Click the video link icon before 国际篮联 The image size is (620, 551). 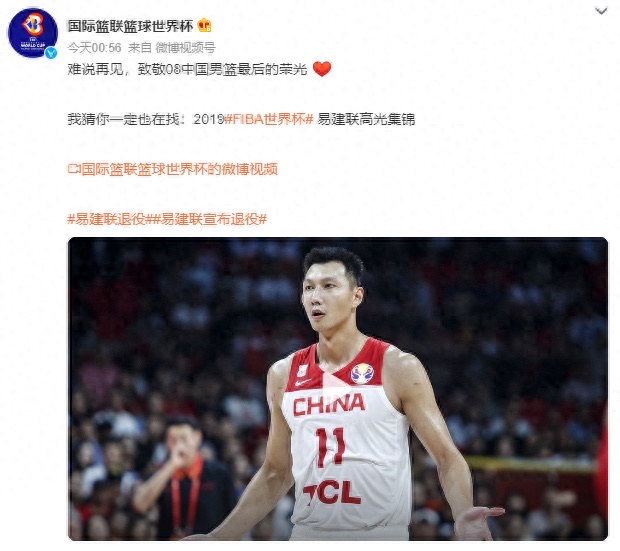74,169
